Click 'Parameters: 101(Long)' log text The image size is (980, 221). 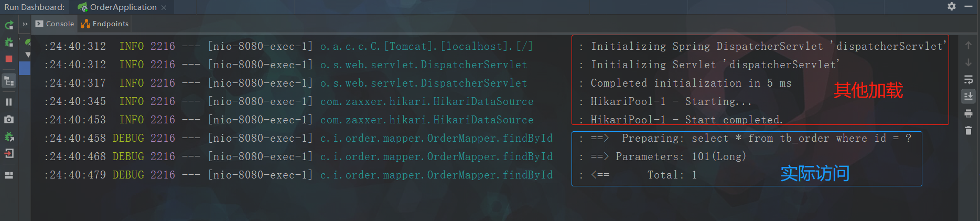tap(681, 156)
